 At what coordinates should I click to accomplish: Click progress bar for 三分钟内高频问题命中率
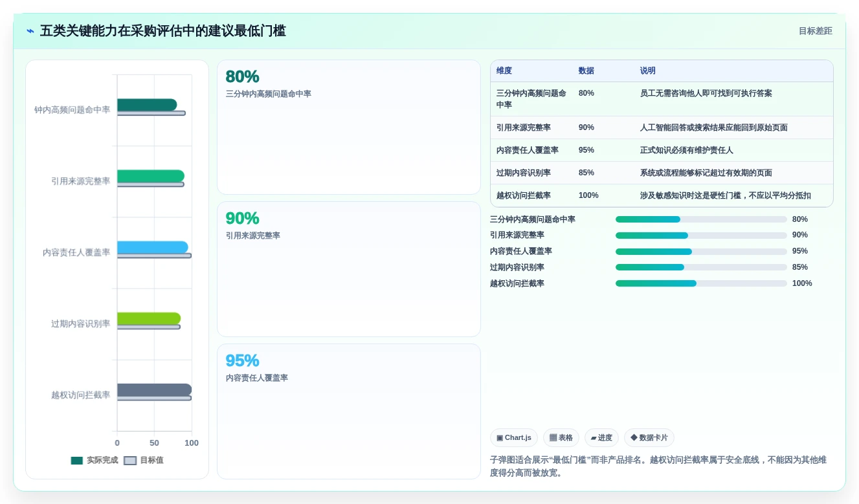coord(701,219)
